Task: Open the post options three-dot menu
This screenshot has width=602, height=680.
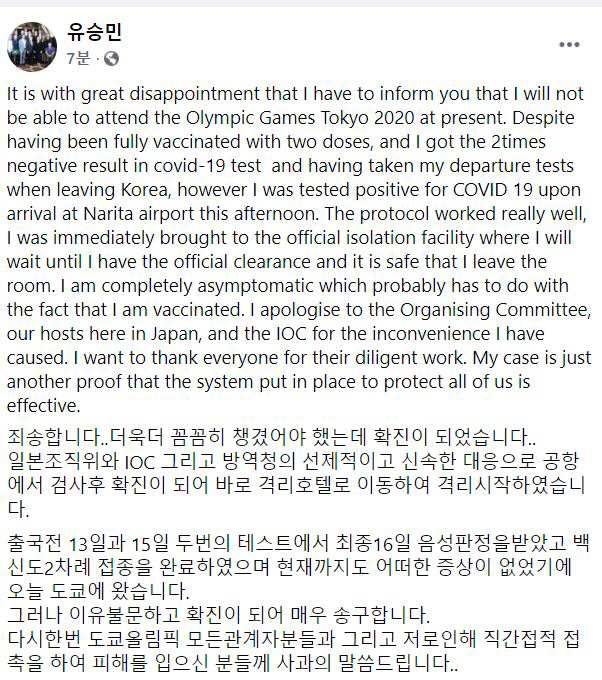Action: pyautogui.click(x=569, y=45)
